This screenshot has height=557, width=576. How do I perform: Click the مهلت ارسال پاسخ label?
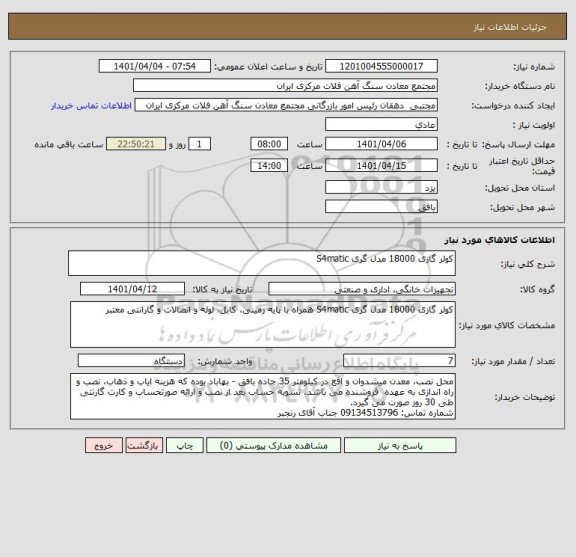518,144
